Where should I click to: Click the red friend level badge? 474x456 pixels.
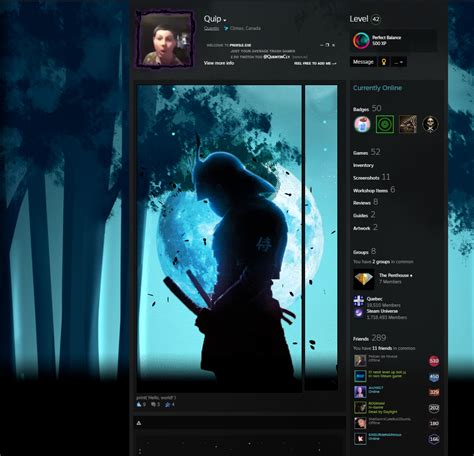pyautogui.click(x=434, y=361)
